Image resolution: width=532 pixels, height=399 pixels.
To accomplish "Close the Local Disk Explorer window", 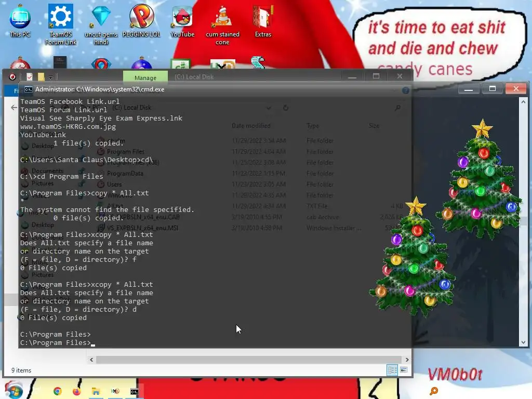I will tap(400, 76).
